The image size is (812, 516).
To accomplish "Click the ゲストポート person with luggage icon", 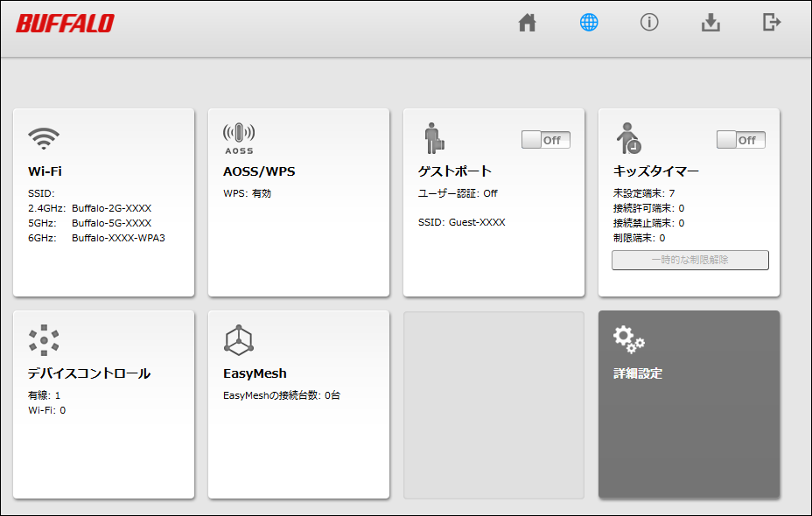I will coord(434,137).
